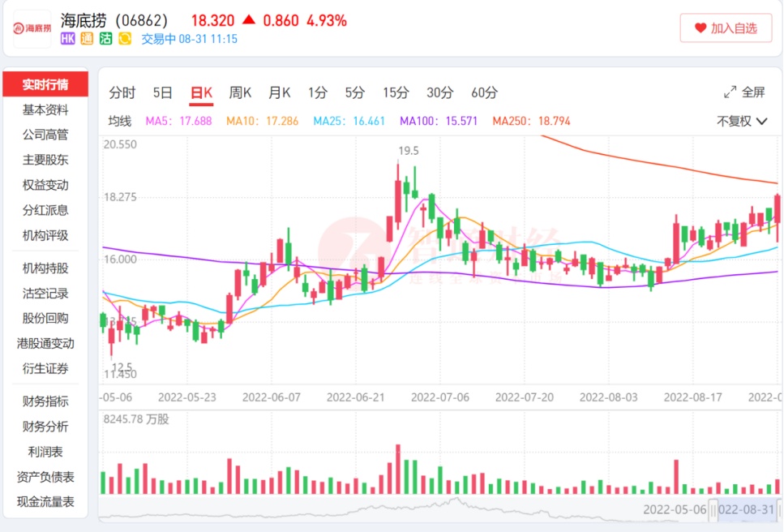Toggle the MA250 moving average line
This screenshot has height=532, width=784.
pos(531,122)
